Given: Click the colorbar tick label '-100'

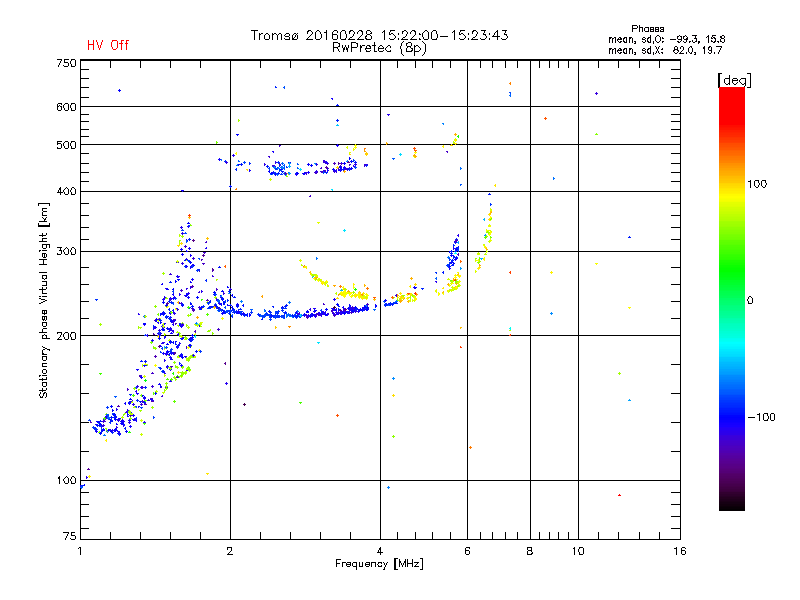Looking at the screenshot, I should (761, 417).
